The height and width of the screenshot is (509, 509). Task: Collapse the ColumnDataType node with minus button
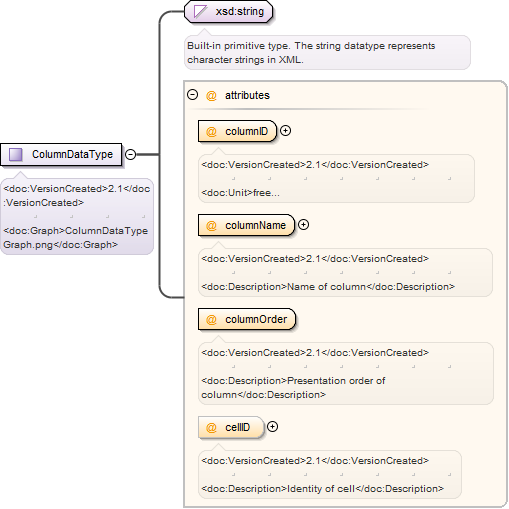(130, 154)
